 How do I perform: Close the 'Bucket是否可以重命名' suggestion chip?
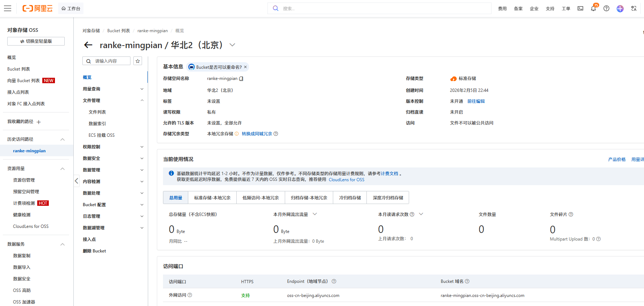coord(245,67)
